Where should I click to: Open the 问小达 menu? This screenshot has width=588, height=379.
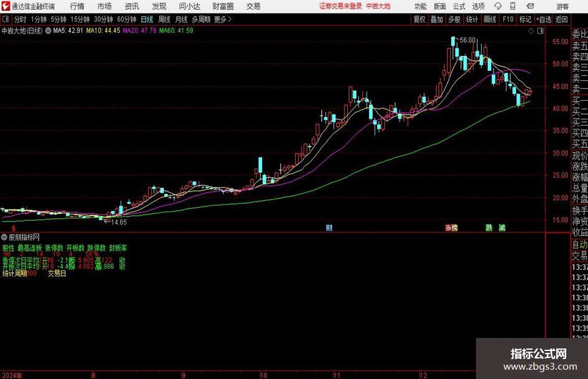[189, 6]
